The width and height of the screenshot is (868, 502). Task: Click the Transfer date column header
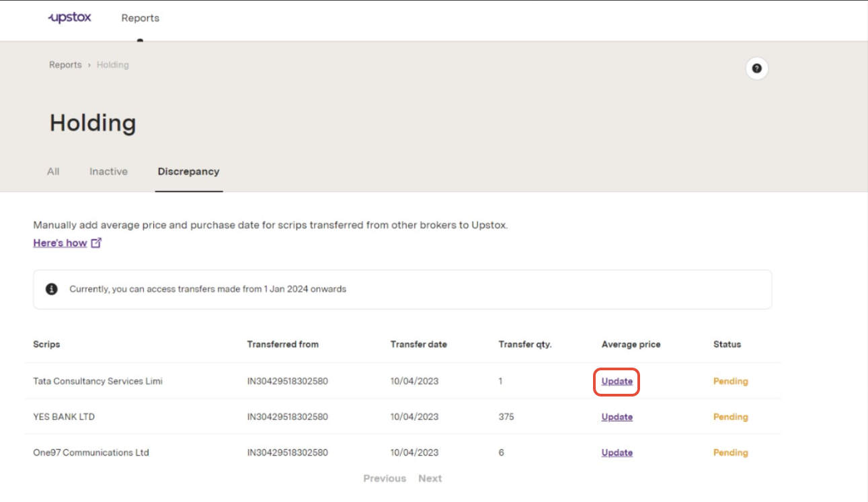pos(418,345)
